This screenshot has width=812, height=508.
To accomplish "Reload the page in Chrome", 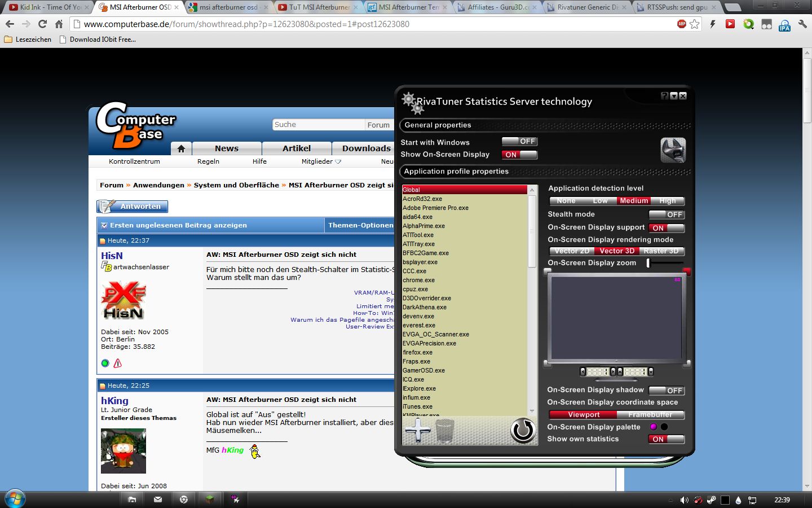I will (x=42, y=24).
